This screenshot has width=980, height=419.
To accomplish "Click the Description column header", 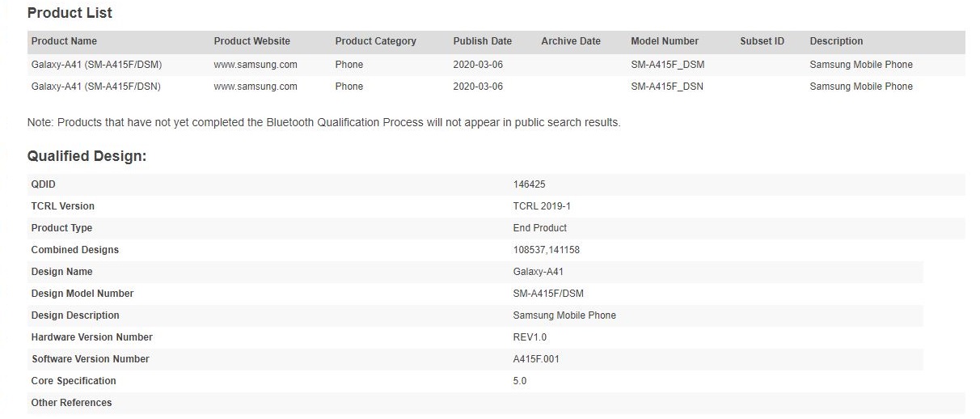I will pos(836,41).
